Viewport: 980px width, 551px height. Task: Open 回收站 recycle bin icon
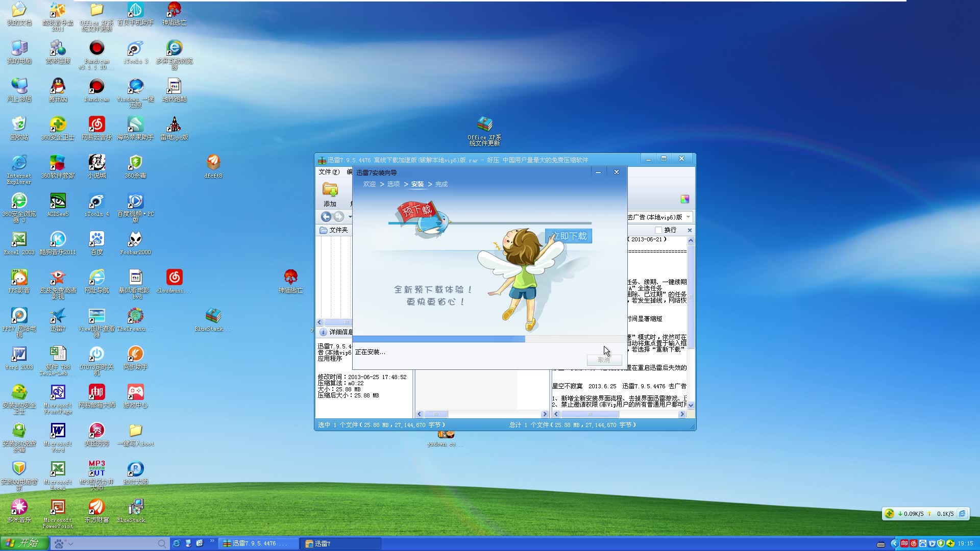pos(19,129)
